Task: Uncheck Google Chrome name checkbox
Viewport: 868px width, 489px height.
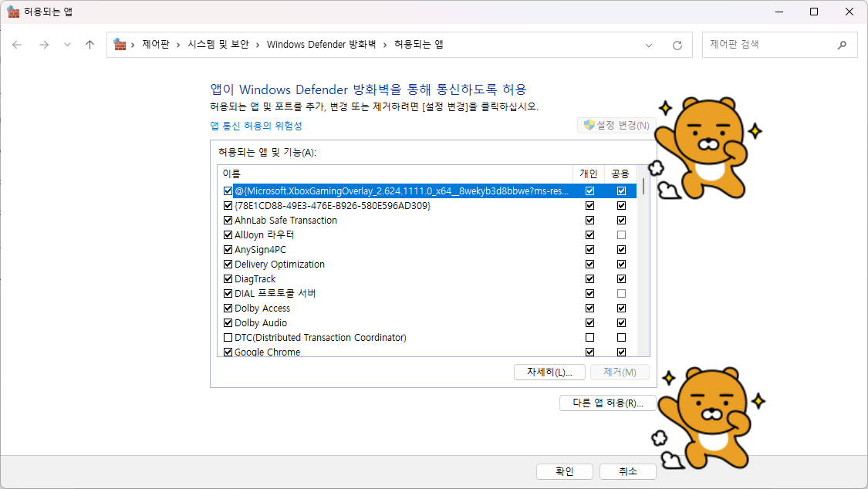Action: [228, 352]
